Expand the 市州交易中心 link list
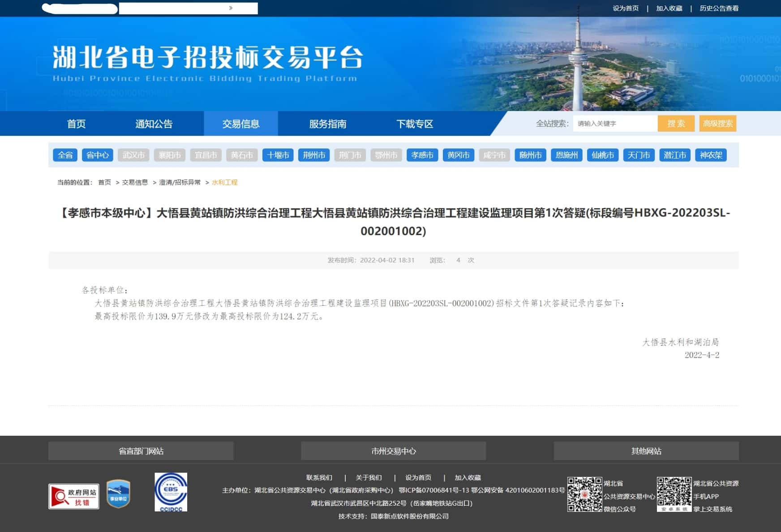This screenshot has width=781, height=532. pos(393,451)
